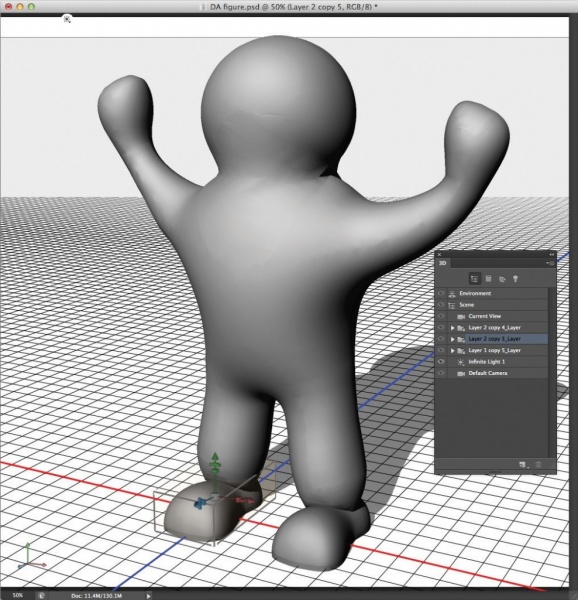Show whole scene filter in 3D panel

click(475, 279)
